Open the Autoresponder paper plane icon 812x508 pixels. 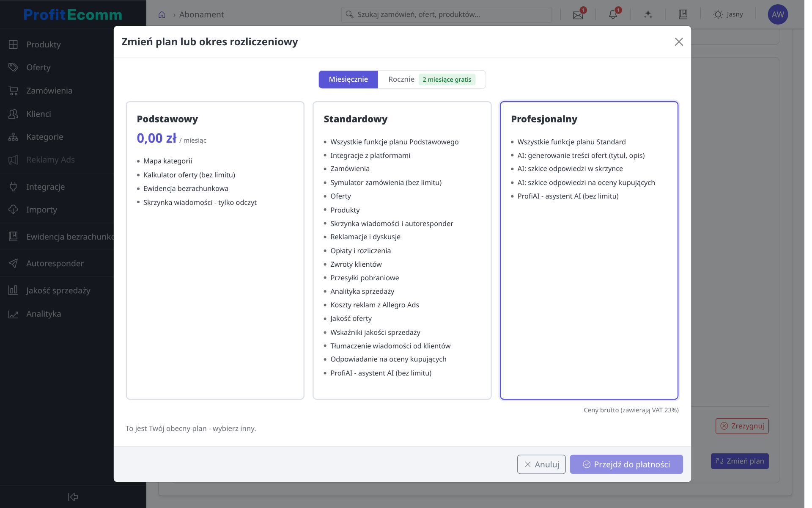click(13, 263)
